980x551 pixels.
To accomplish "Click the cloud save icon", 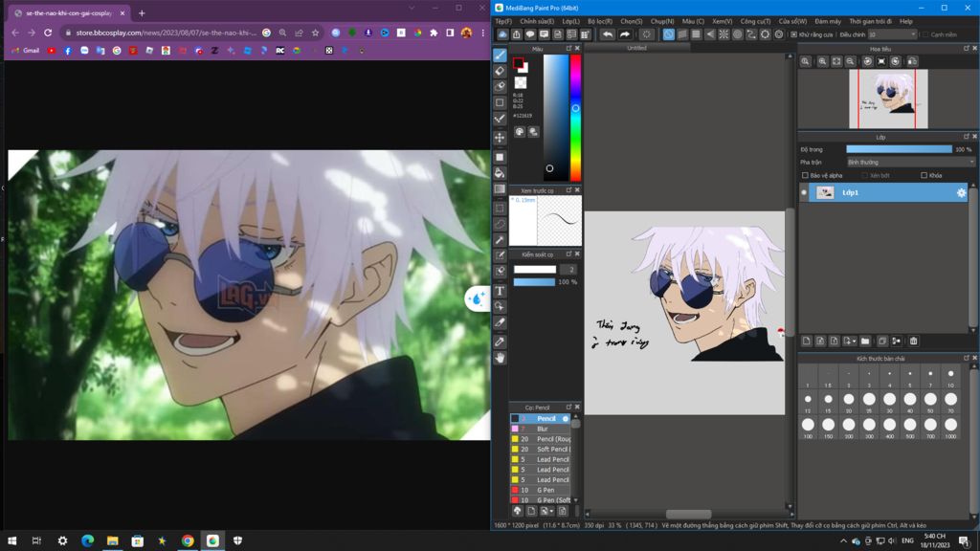I will [502, 34].
